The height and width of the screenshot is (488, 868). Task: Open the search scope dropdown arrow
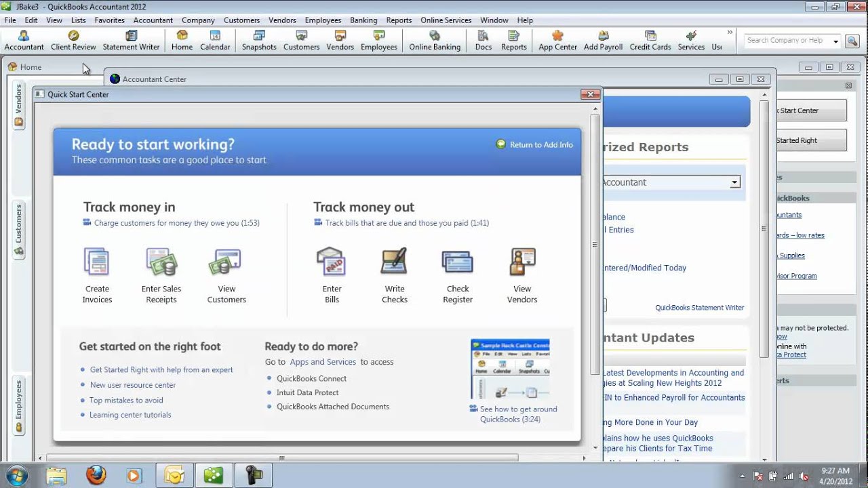click(835, 41)
